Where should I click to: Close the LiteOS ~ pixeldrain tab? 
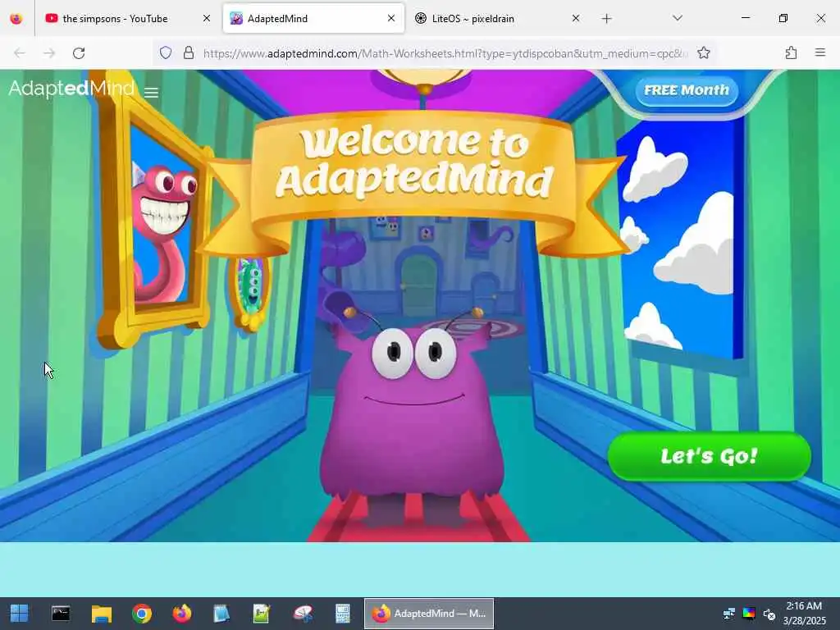pyautogui.click(x=575, y=19)
